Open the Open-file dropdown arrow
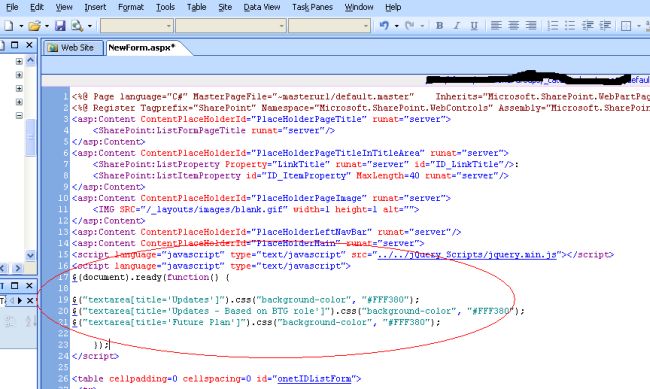The height and width of the screenshot is (389, 650). 46,26
